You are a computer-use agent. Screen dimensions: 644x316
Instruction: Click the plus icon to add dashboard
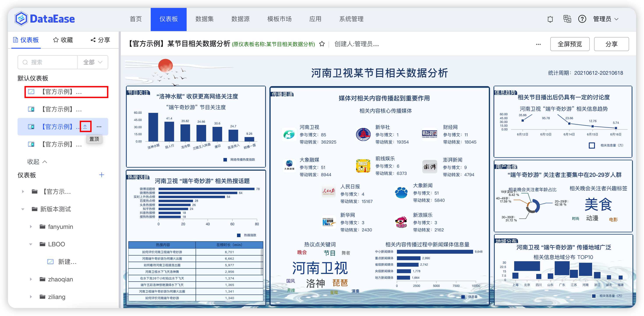click(101, 175)
